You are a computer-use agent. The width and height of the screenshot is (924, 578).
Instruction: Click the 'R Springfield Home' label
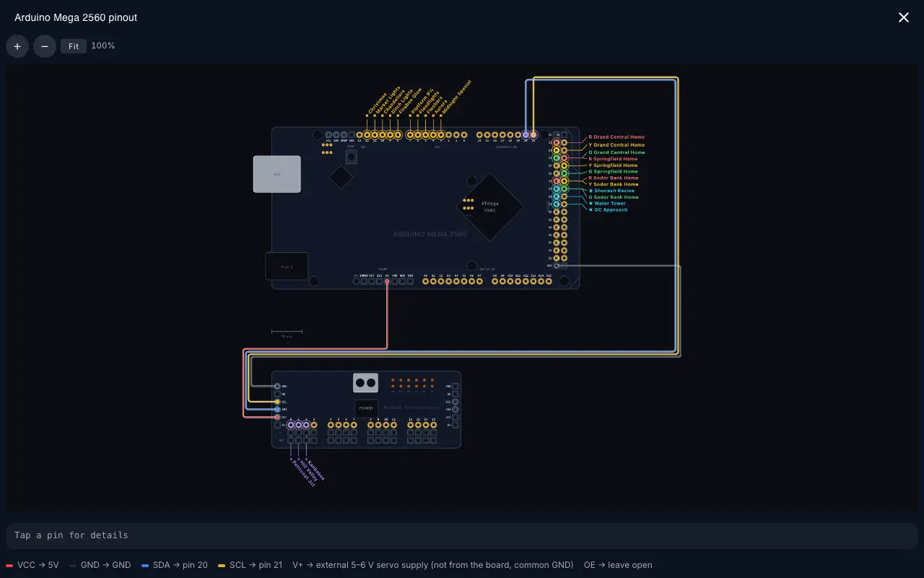point(613,159)
